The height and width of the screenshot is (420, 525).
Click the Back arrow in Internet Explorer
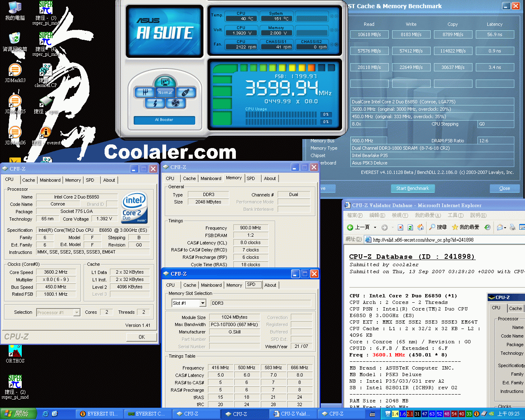[x=350, y=227]
